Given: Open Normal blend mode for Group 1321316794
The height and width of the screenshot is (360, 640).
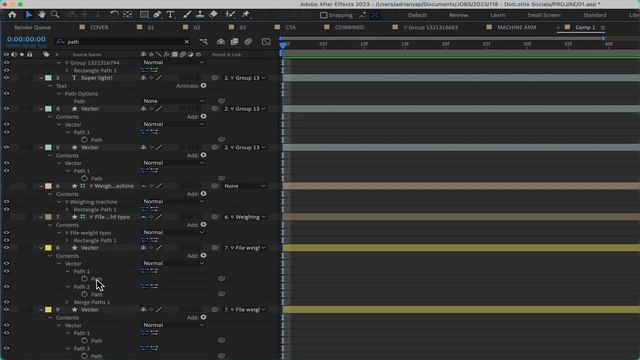Looking at the screenshot, I should point(173,62).
